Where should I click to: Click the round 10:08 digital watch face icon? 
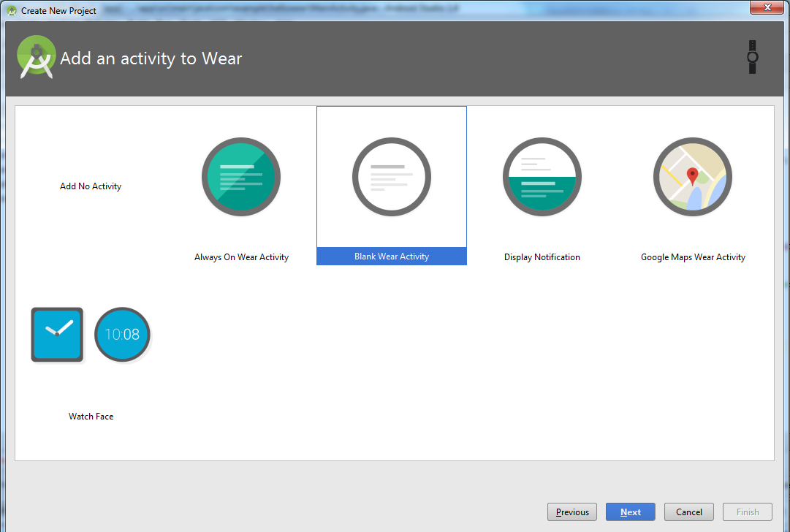[x=123, y=335]
